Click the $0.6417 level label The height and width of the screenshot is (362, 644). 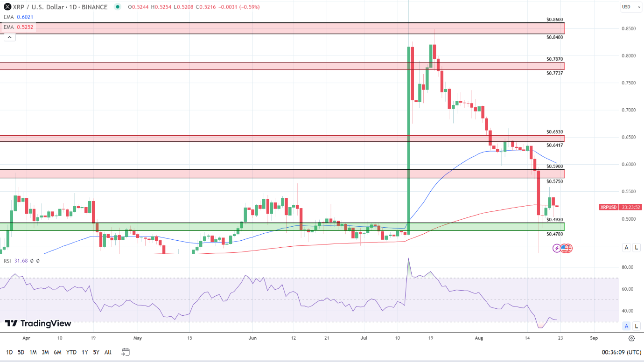(554, 145)
